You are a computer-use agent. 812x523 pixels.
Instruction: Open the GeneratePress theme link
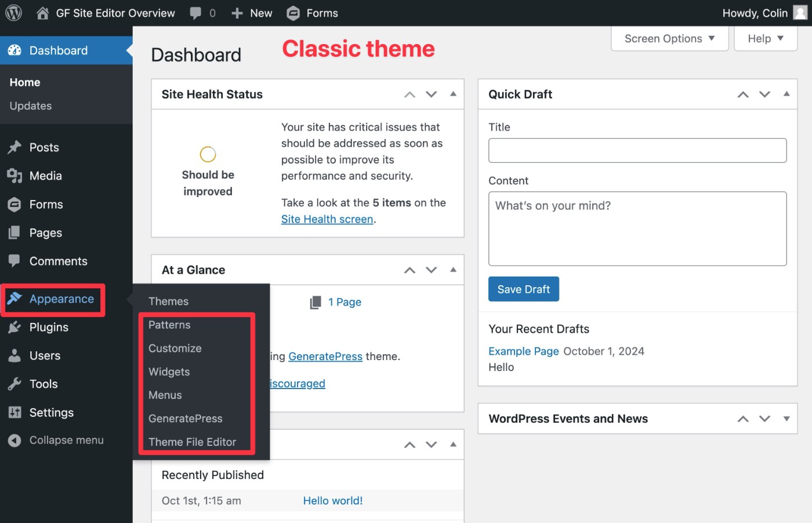[325, 357]
